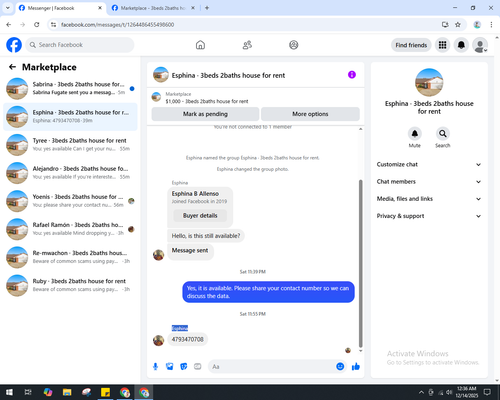Click Buyer details button

click(x=200, y=216)
